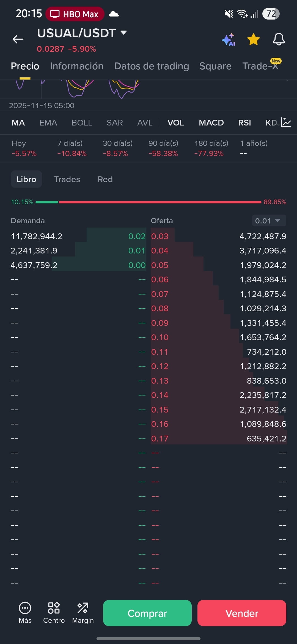Tap the 10.15% buy ratio label
297x644 pixels.
click(x=22, y=202)
